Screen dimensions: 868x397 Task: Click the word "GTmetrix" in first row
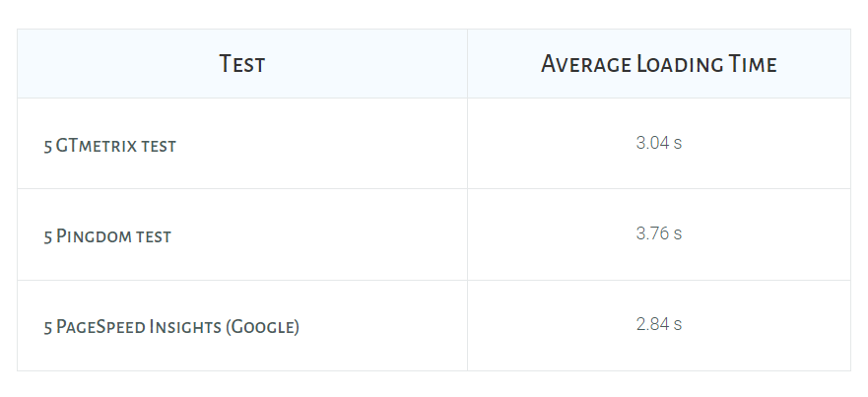tap(97, 146)
